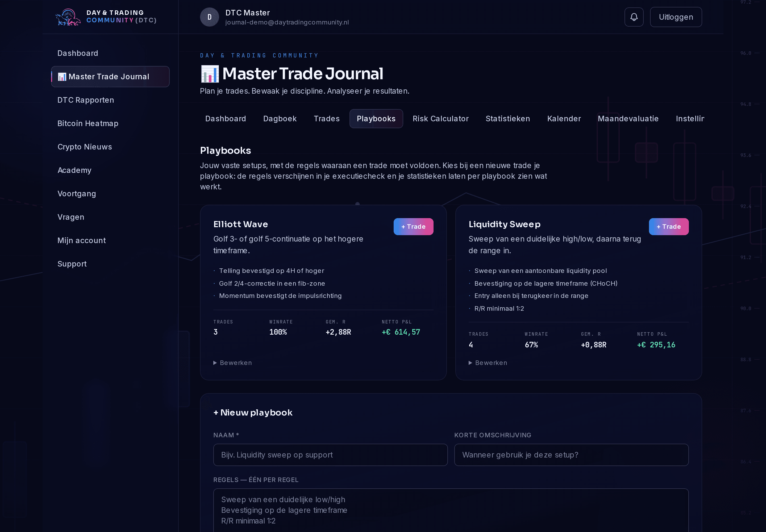This screenshot has width=766, height=532.
Task: Switch to the Dagboek tab
Action: tap(280, 119)
